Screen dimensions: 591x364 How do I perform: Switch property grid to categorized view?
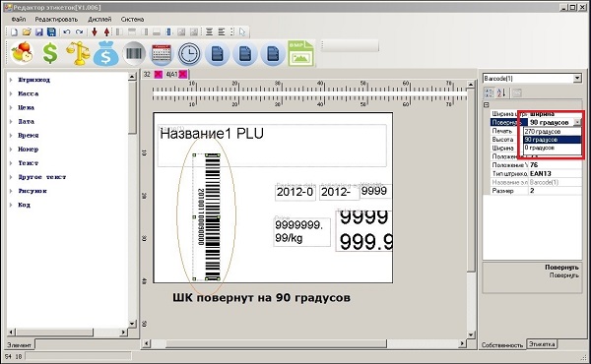pyautogui.click(x=489, y=92)
